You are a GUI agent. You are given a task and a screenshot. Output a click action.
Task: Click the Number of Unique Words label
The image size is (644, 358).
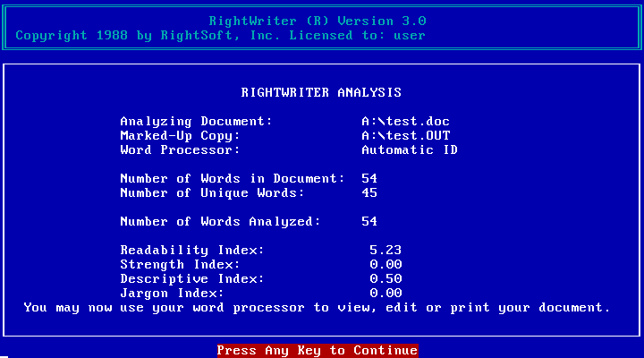tap(212, 193)
